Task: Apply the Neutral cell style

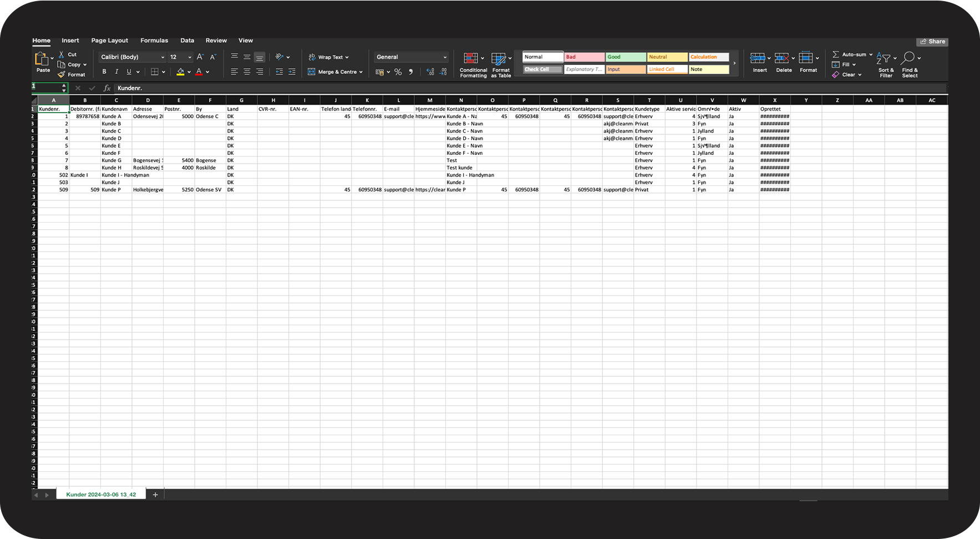Action: (667, 57)
